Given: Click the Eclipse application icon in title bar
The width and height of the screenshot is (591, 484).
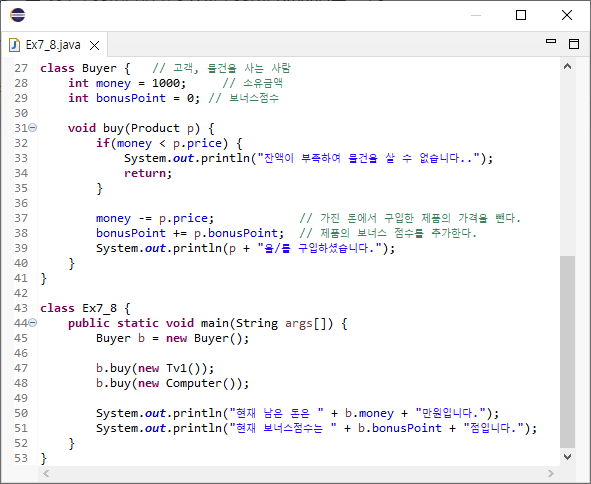Looking at the screenshot, I should [x=17, y=15].
